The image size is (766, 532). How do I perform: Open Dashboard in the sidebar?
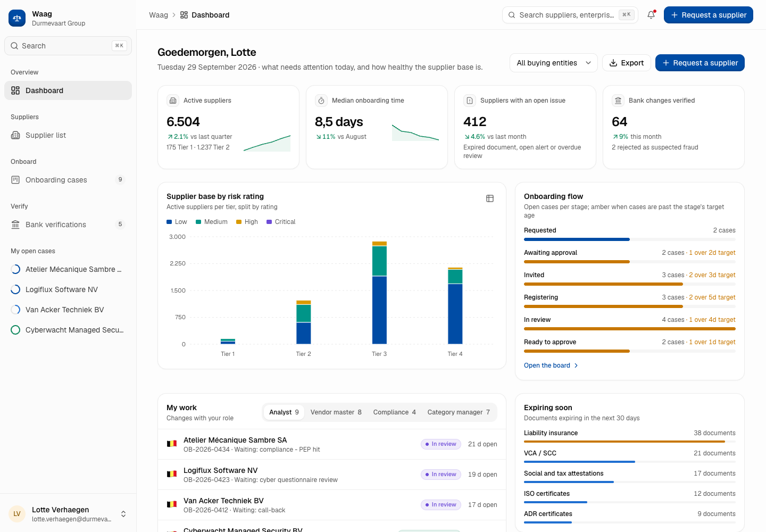click(x=68, y=90)
